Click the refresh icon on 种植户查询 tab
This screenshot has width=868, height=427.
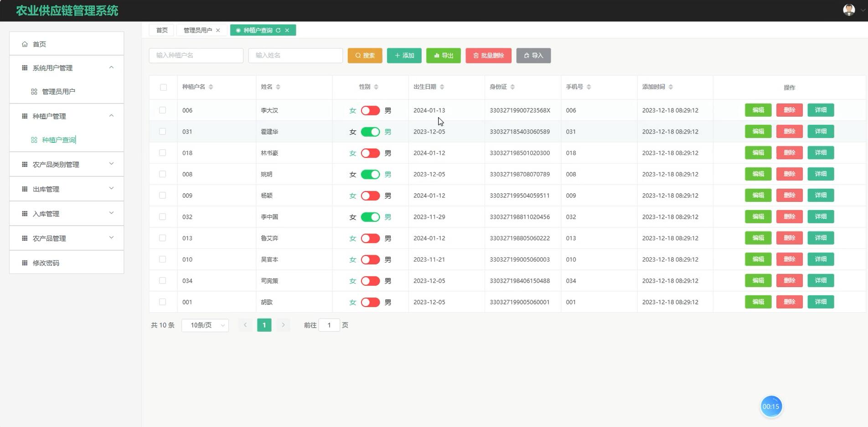tap(278, 30)
